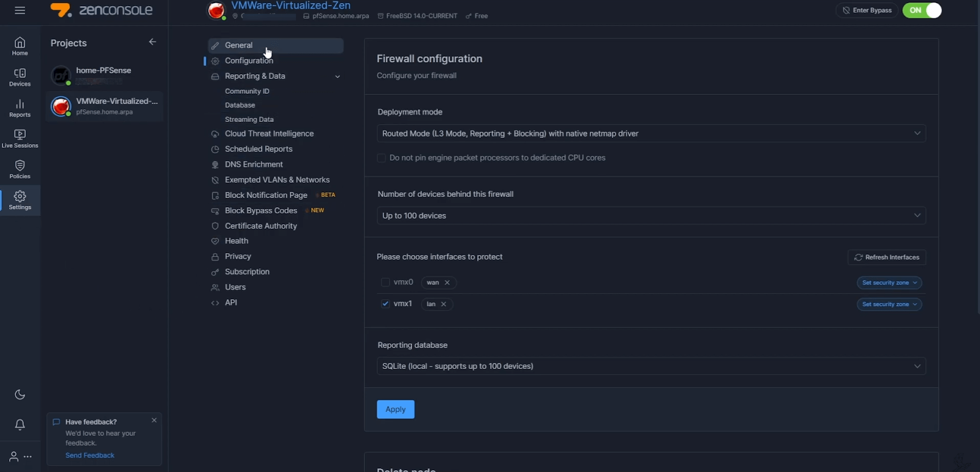Open Reports from left sidebar
The width and height of the screenshot is (980, 472).
tap(20, 108)
